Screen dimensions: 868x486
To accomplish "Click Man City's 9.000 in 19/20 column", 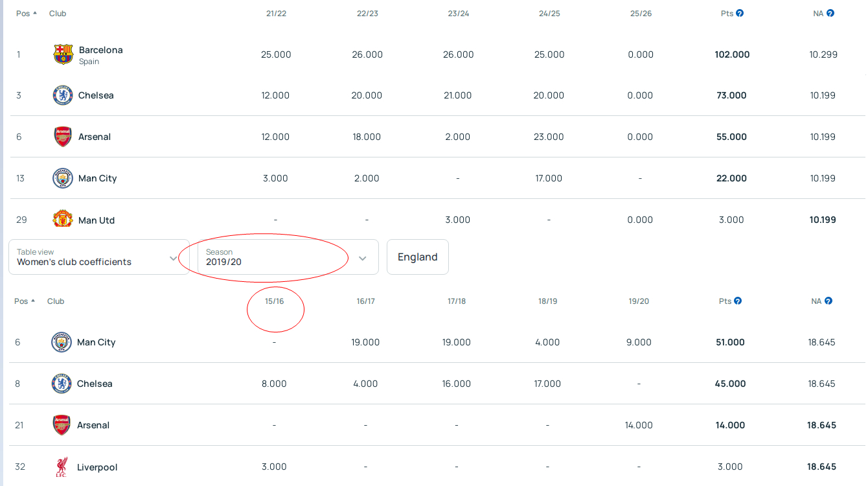I will tap(639, 342).
